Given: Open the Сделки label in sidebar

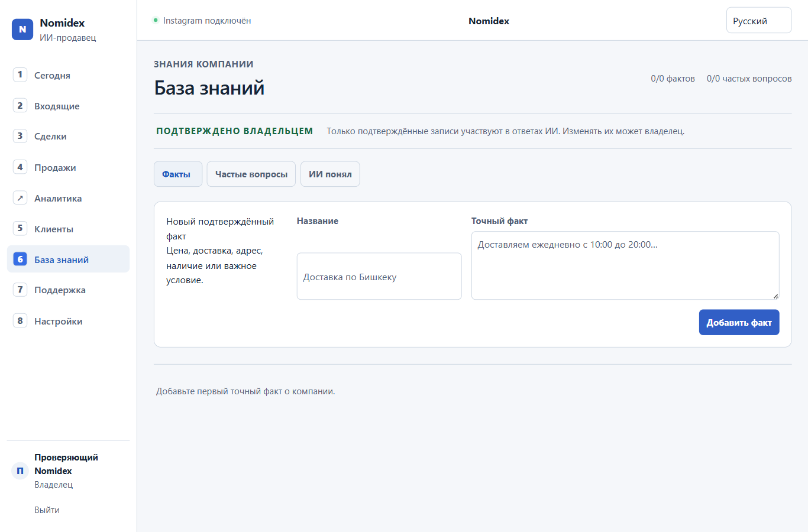Looking at the screenshot, I should point(50,137).
